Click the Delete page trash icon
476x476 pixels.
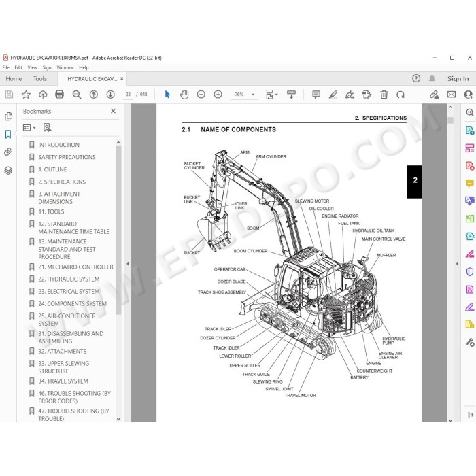pos(384,95)
